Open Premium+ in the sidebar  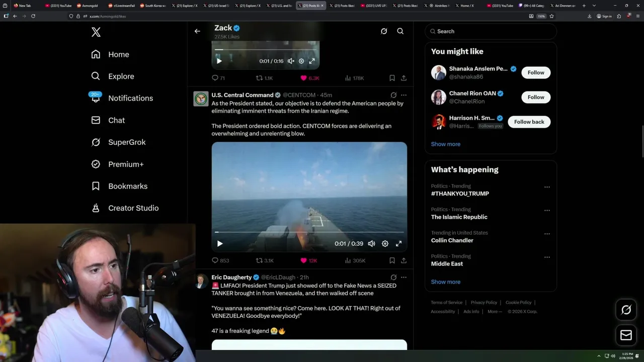pyautogui.click(x=117, y=164)
